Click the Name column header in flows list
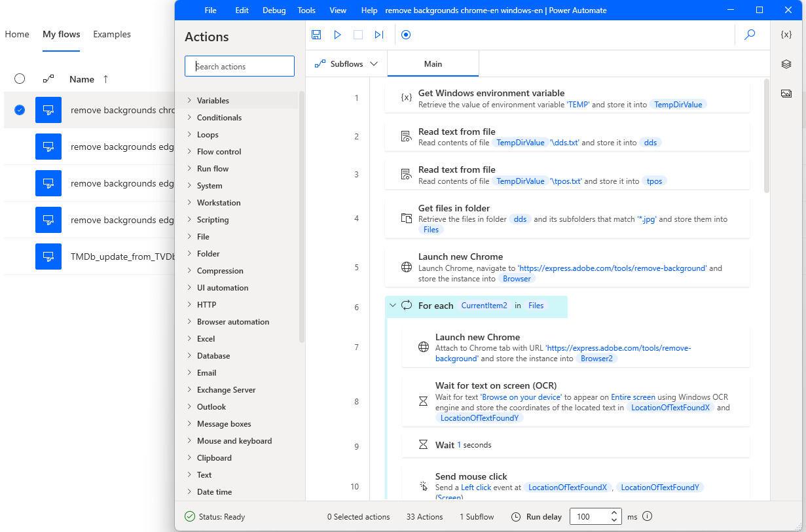 point(82,79)
